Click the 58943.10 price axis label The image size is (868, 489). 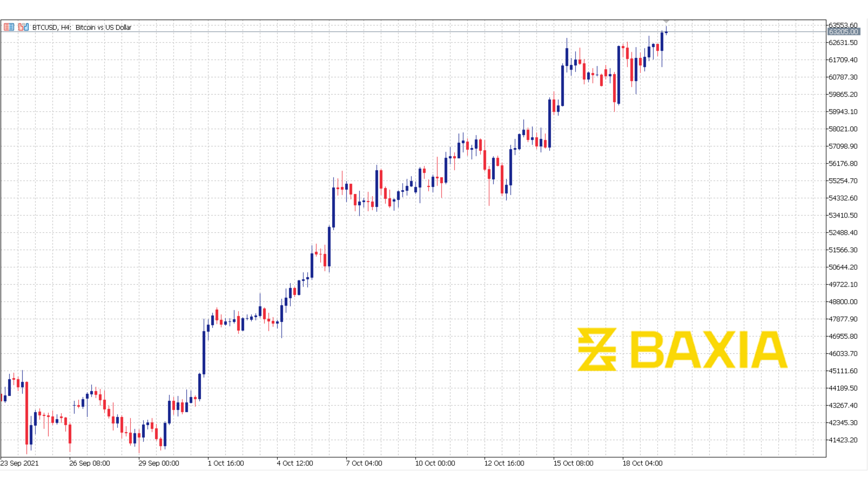[843, 111]
